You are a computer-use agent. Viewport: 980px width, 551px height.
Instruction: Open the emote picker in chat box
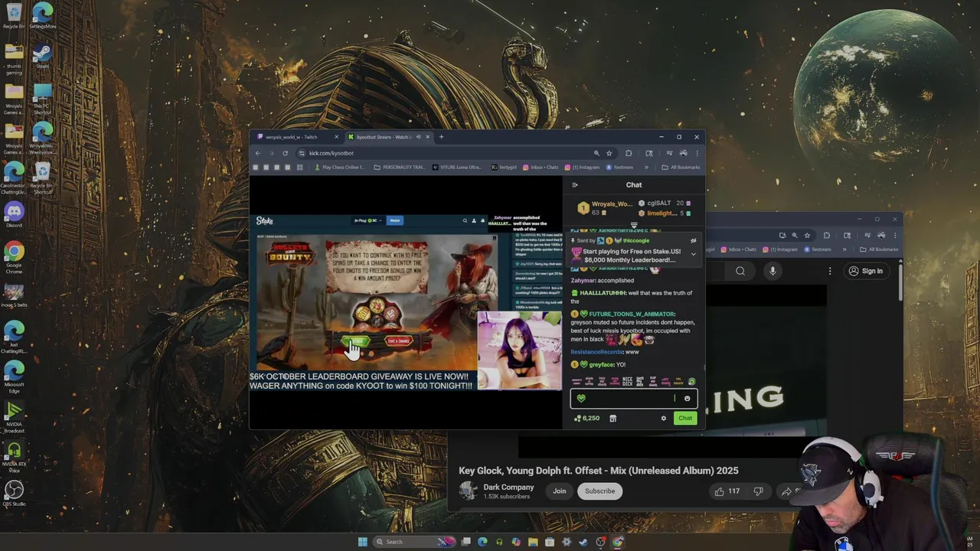pyautogui.click(x=687, y=398)
